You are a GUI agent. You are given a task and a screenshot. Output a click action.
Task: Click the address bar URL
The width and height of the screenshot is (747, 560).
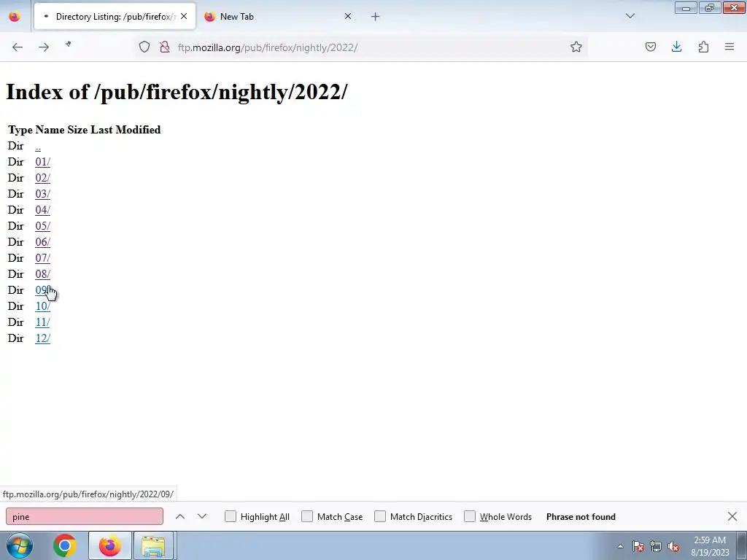tap(268, 47)
